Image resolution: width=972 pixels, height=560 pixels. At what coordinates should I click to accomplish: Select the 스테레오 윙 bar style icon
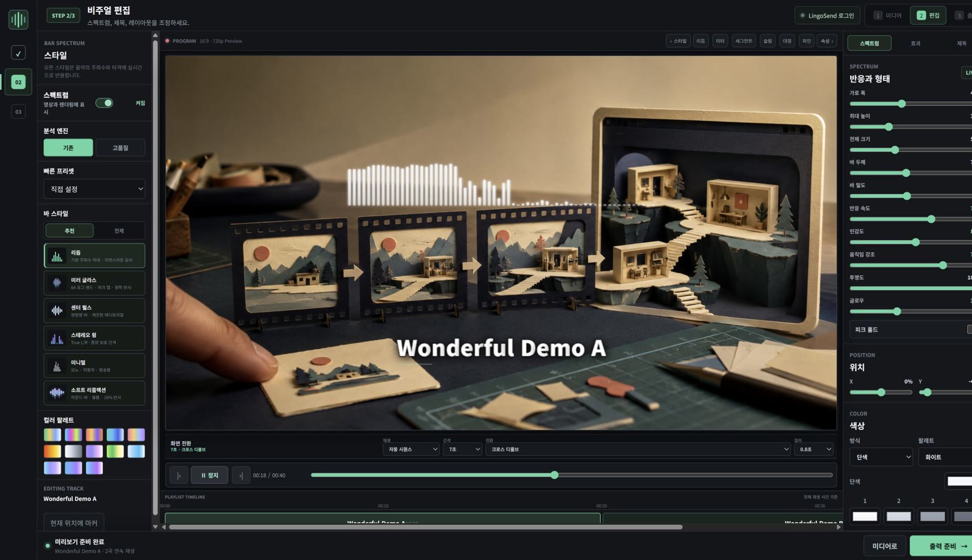click(x=57, y=338)
